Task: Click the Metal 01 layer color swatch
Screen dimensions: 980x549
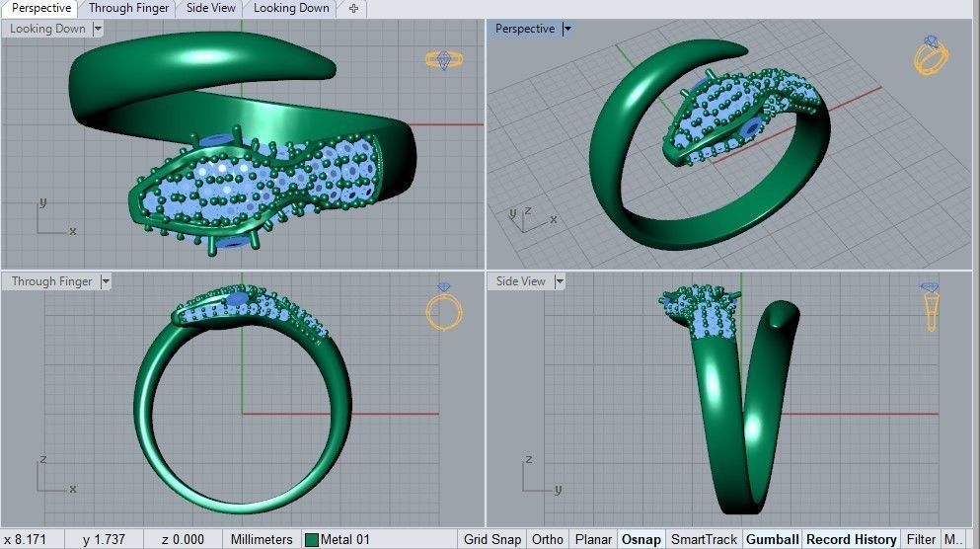Action: pos(311,540)
